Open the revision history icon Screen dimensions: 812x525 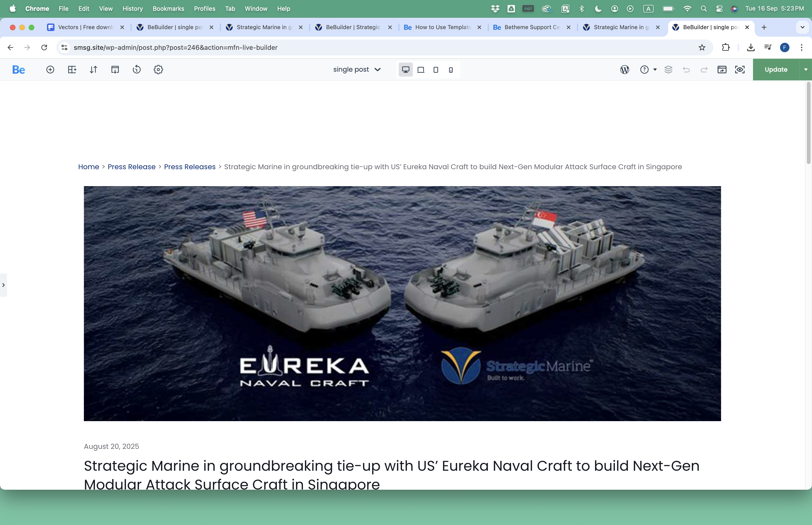point(137,70)
